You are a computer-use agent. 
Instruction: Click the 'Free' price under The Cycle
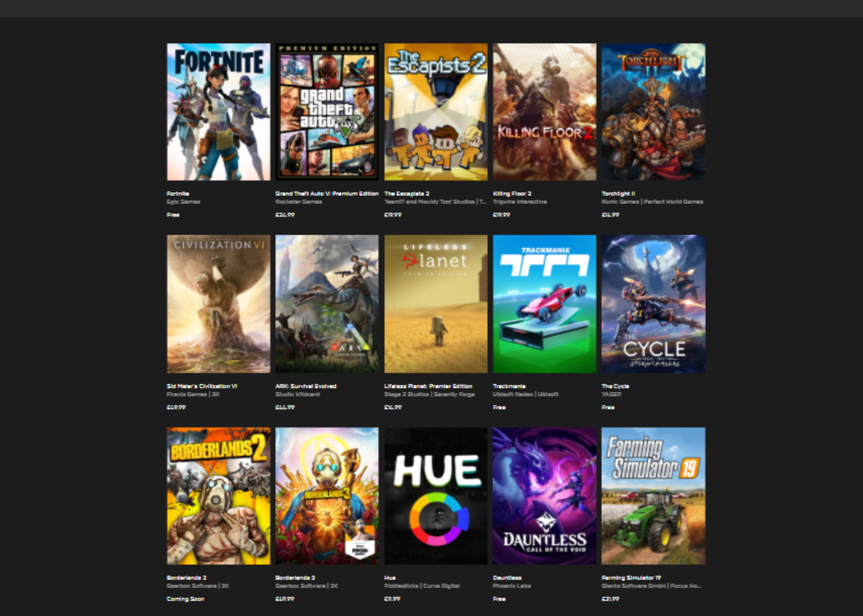(x=608, y=408)
